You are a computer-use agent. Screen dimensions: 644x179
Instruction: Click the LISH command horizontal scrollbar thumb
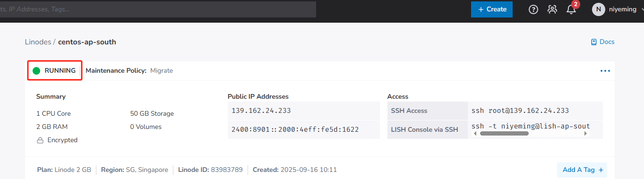point(504,134)
